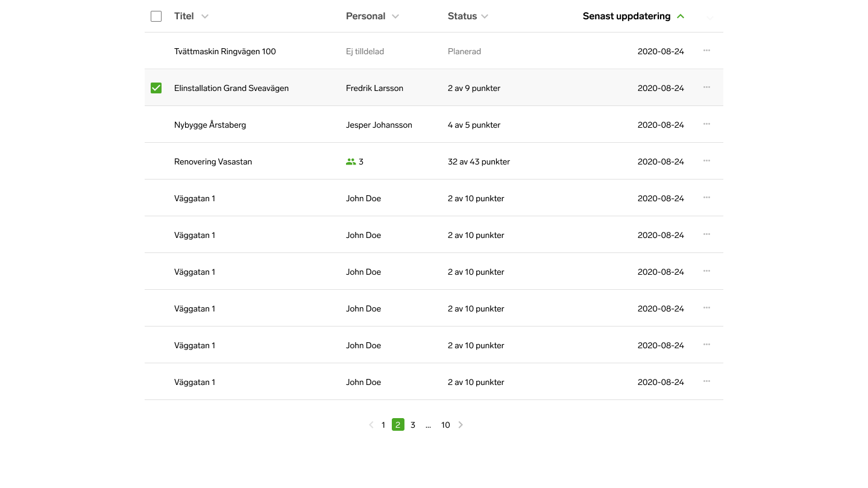868x488 pixels.
Task: Jump to page 10 in pagination
Action: pos(445,425)
